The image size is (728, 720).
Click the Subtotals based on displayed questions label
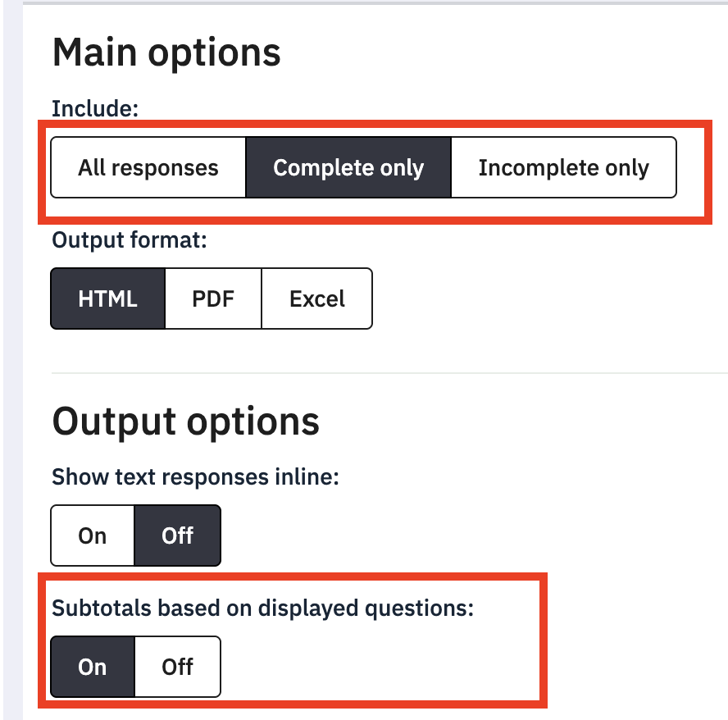point(263,608)
